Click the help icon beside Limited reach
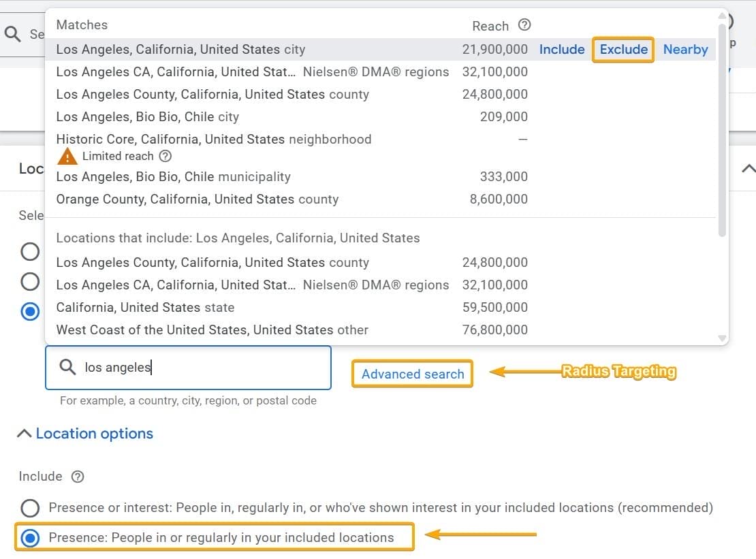Viewport: 756px width, 559px height. pyautogui.click(x=165, y=156)
